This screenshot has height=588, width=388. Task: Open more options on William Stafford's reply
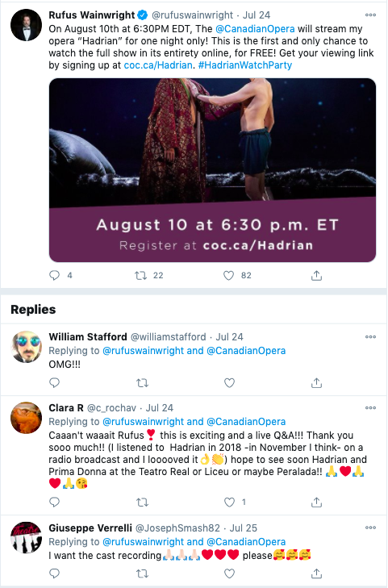coord(370,337)
